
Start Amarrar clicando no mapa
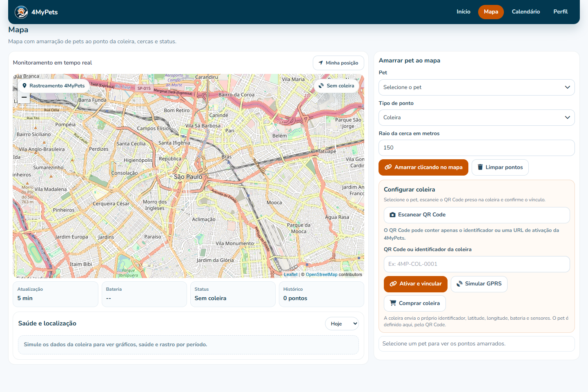click(x=423, y=167)
